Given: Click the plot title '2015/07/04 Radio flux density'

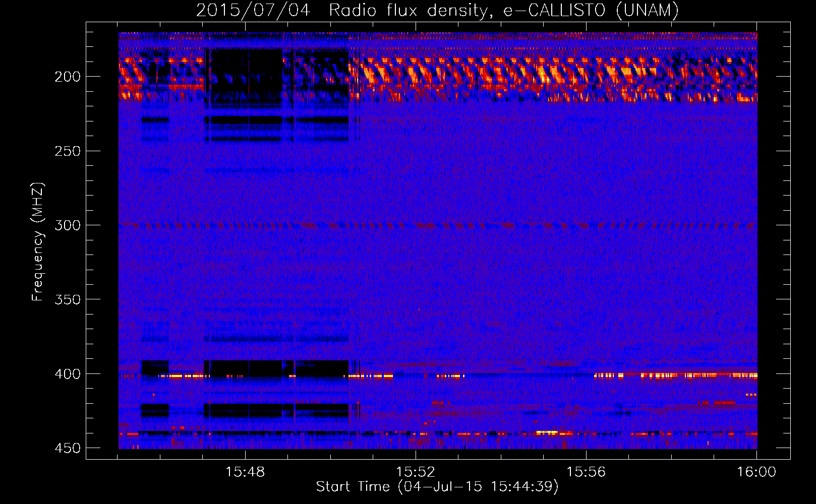Looking at the screenshot, I should (x=437, y=10).
